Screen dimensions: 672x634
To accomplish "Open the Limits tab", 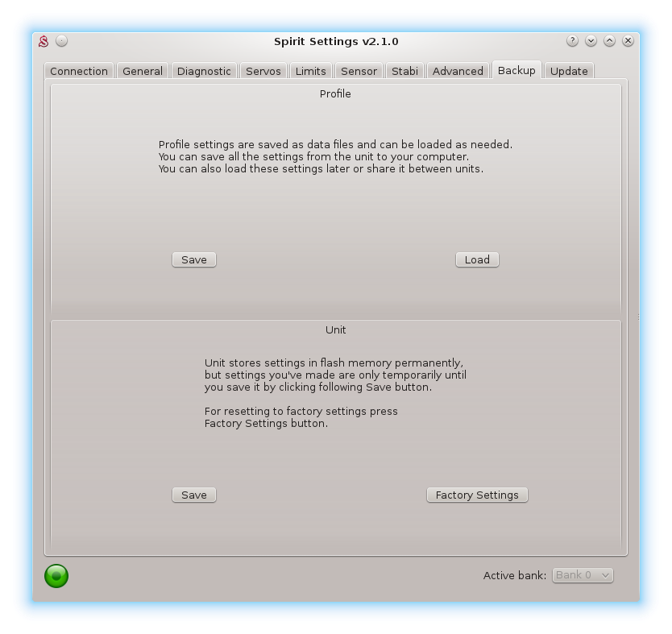I will click(x=310, y=71).
